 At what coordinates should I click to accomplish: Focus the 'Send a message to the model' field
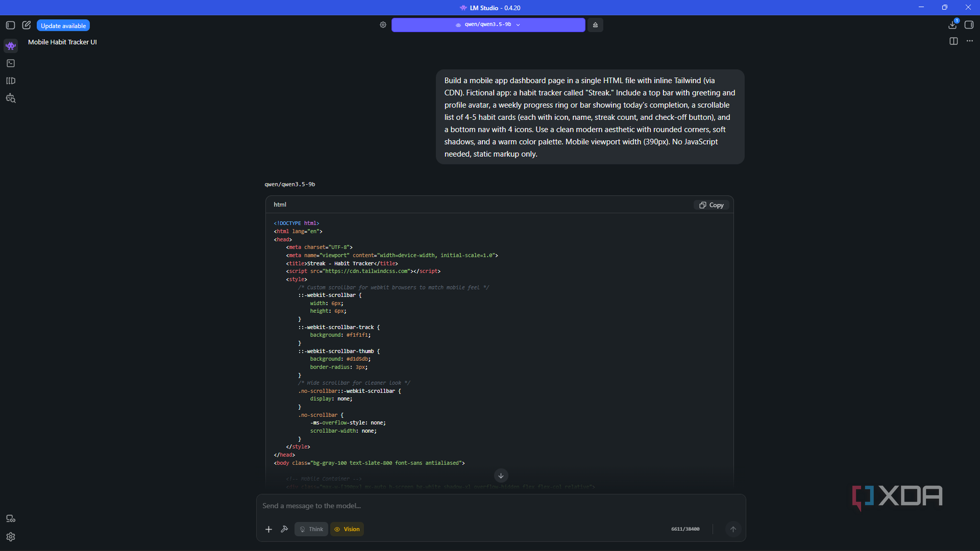pyautogui.click(x=501, y=506)
